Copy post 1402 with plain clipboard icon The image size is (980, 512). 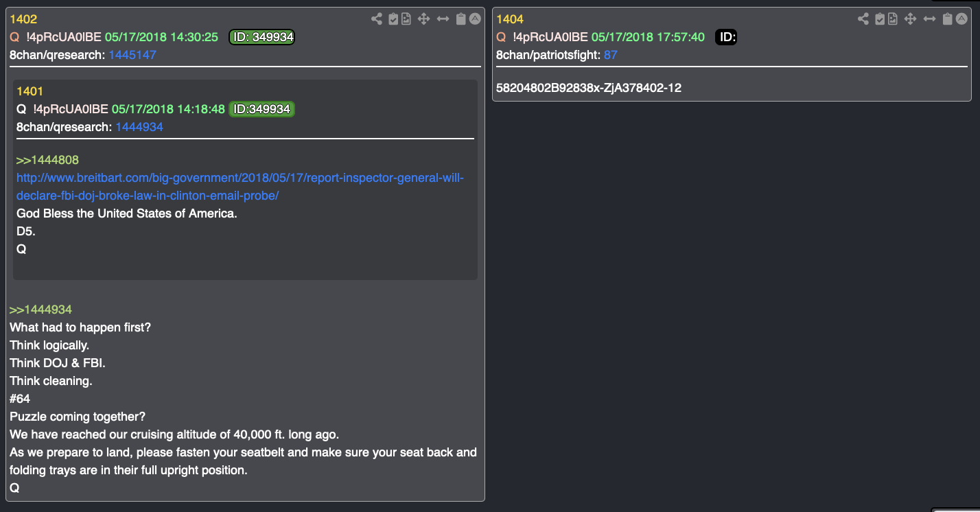click(461, 19)
